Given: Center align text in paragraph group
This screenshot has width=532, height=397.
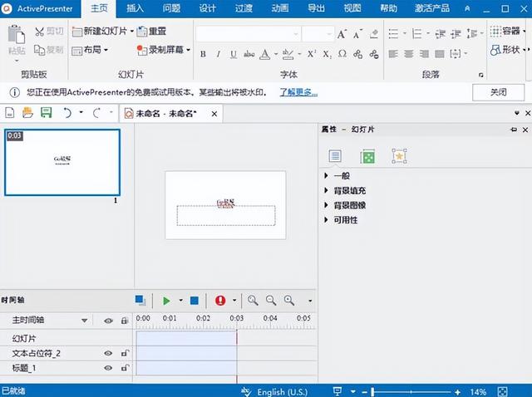Looking at the screenshot, I should tap(409, 54).
